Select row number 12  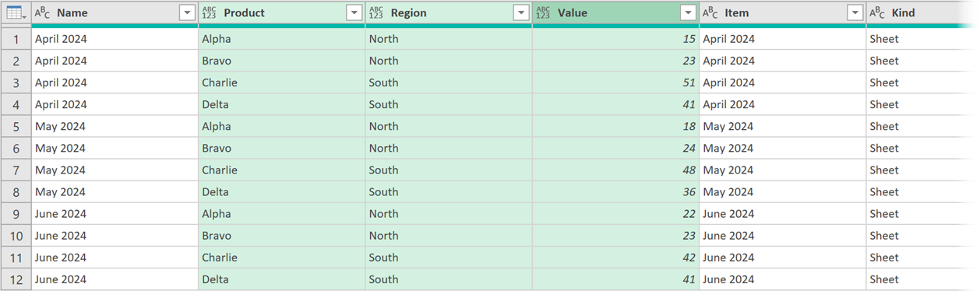tap(16, 279)
